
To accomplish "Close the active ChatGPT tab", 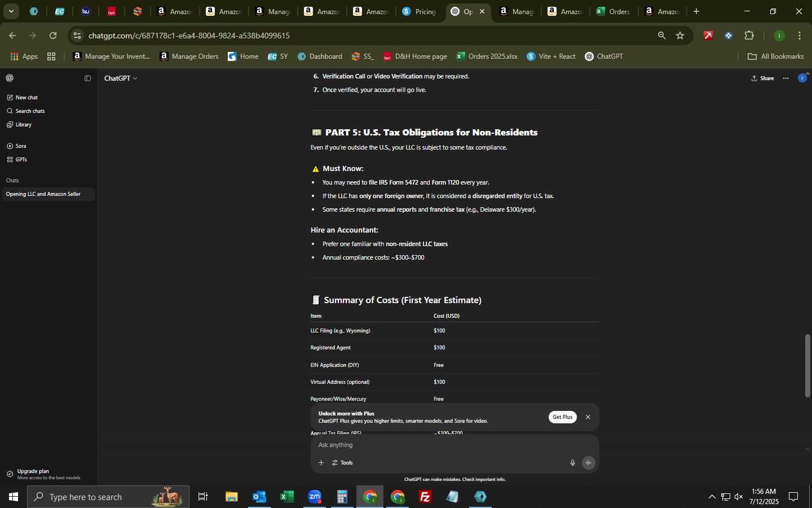I will [x=482, y=11].
